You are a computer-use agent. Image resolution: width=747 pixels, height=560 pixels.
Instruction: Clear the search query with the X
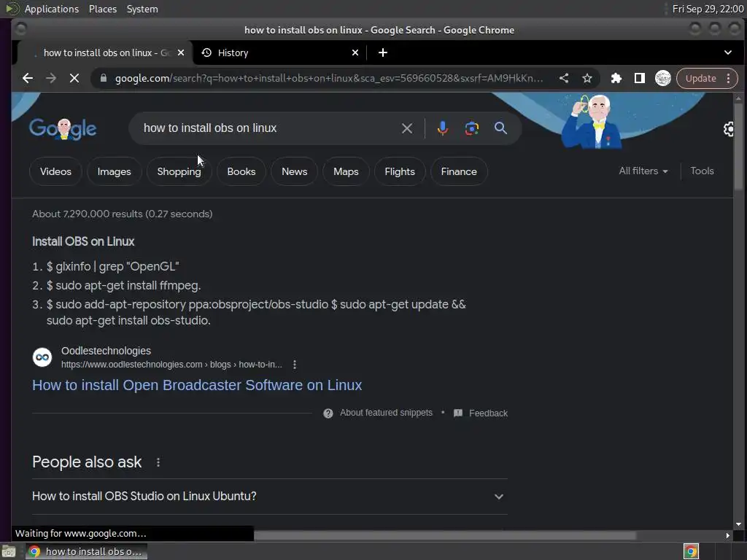pos(407,128)
